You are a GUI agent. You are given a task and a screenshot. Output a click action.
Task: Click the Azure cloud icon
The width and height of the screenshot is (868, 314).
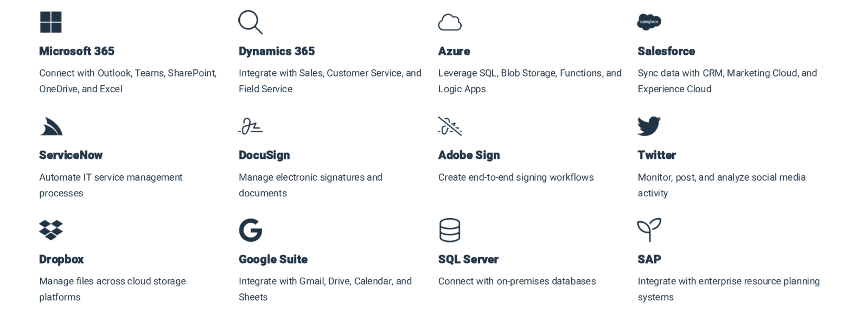[x=450, y=23]
